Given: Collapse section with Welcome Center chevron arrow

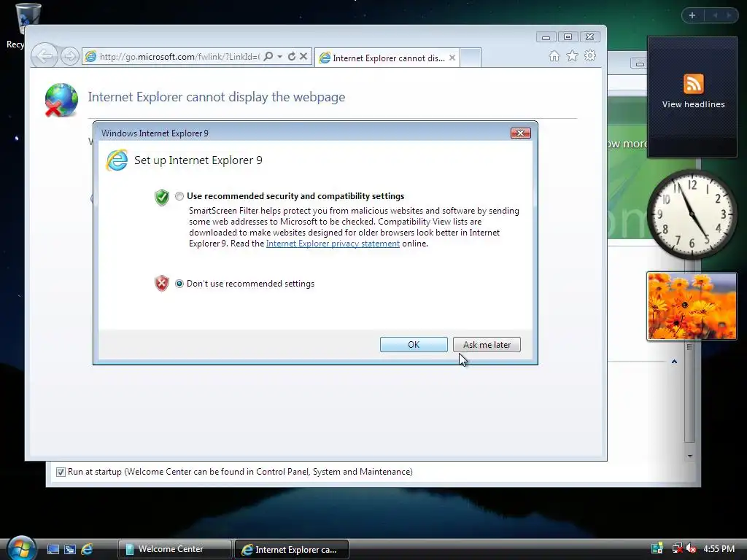Looking at the screenshot, I should (x=674, y=362).
